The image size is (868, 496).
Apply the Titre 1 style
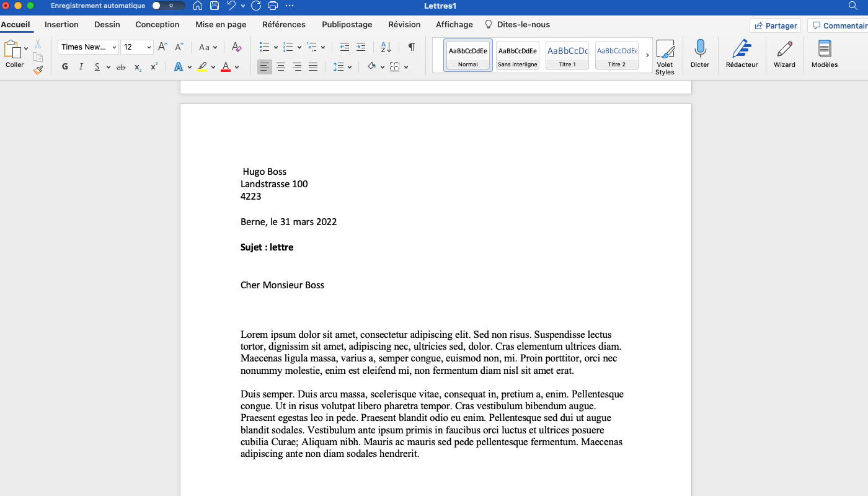[x=567, y=55]
